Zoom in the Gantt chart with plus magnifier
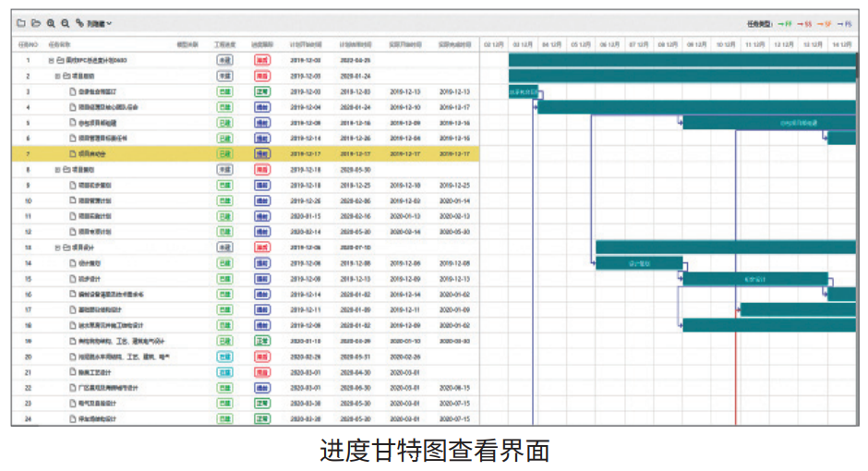Screen dimensions: 868x471 [x=51, y=23]
